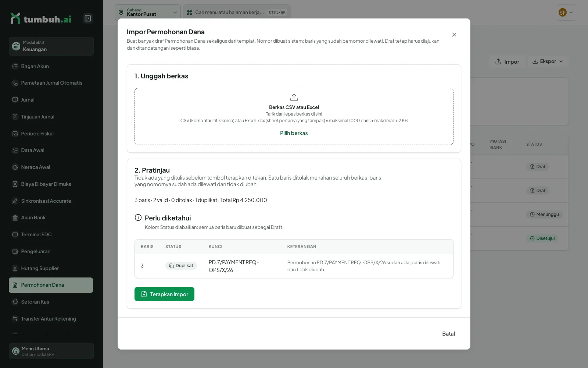The width and height of the screenshot is (588, 368).
Task: Click the Berkas CSV atau Excel drop zone
Action: click(294, 116)
